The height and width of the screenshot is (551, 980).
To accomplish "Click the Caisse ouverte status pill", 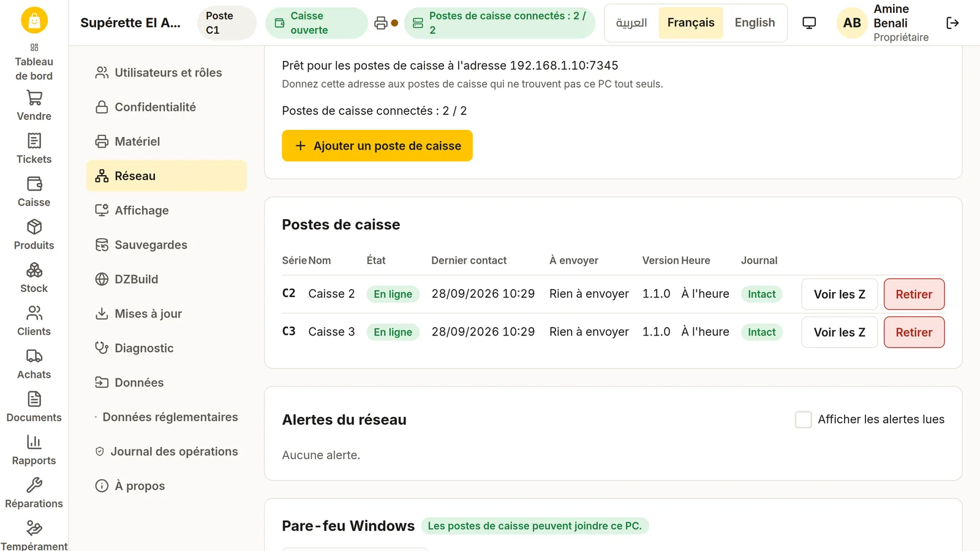I will (316, 23).
